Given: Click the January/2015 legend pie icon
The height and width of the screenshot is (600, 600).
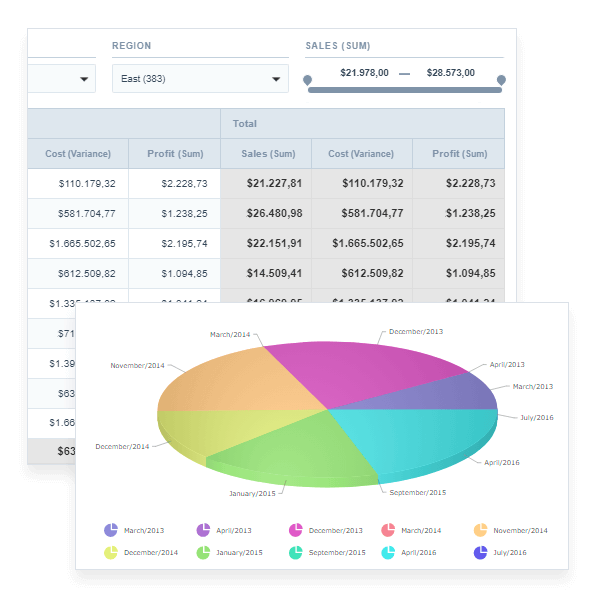Looking at the screenshot, I should (203, 552).
